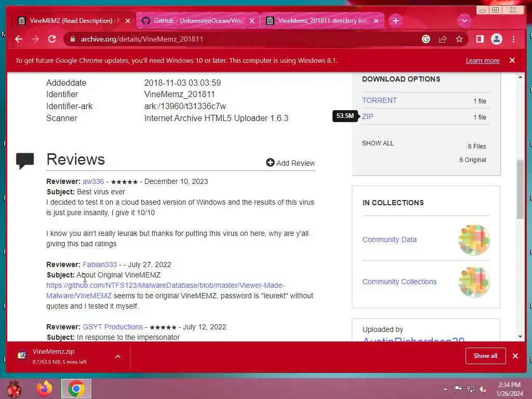Image resolution: width=532 pixels, height=399 pixels.
Task: Go back to the previous page
Action: [19, 39]
